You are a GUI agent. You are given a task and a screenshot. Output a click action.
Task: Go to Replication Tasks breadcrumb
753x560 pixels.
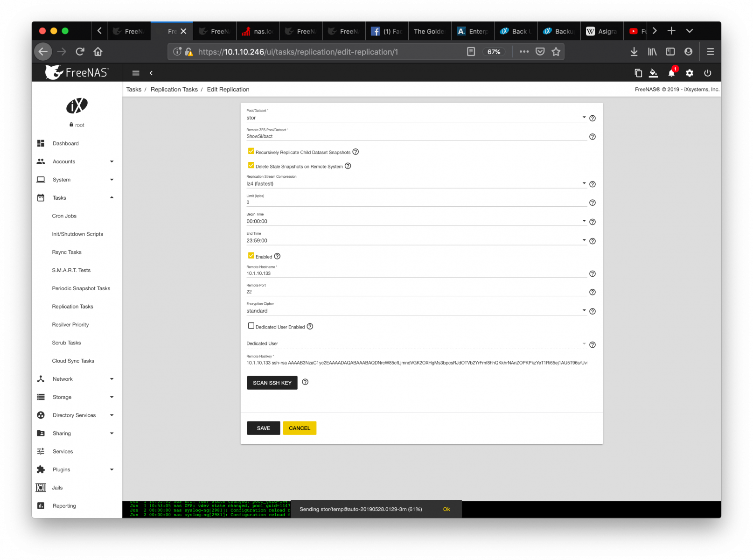[x=174, y=89]
